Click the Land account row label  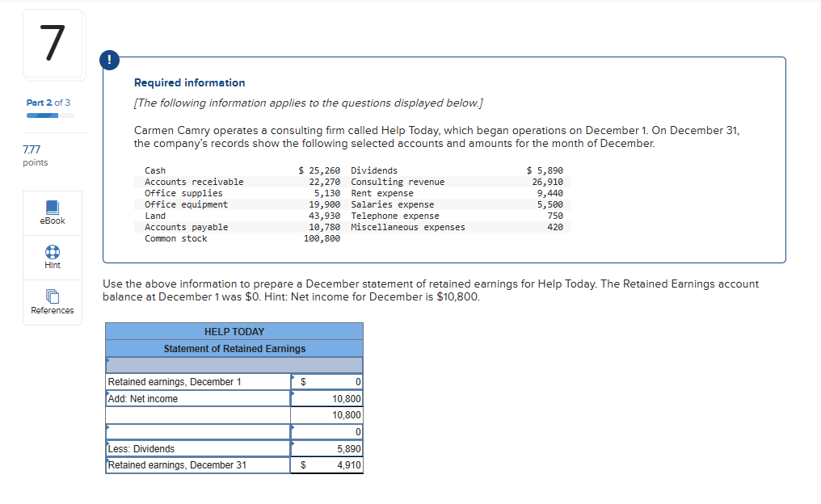(x=155, y=216)
